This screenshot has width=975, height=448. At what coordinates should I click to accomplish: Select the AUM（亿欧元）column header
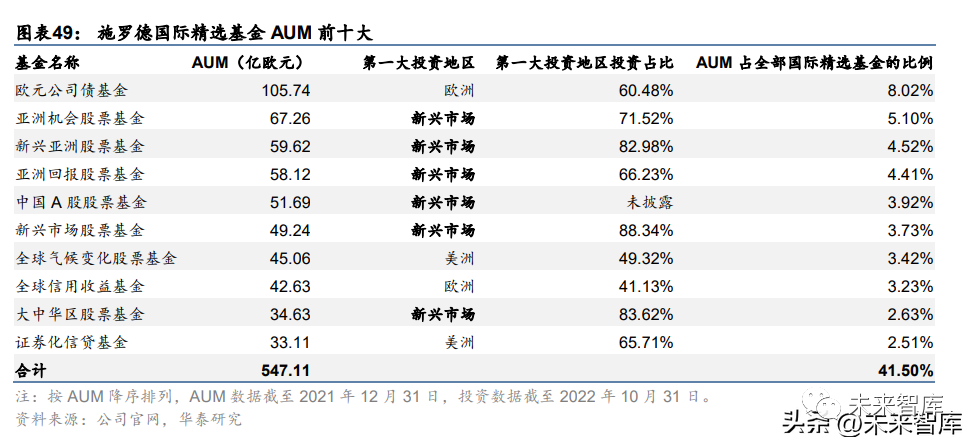[250, 62]
